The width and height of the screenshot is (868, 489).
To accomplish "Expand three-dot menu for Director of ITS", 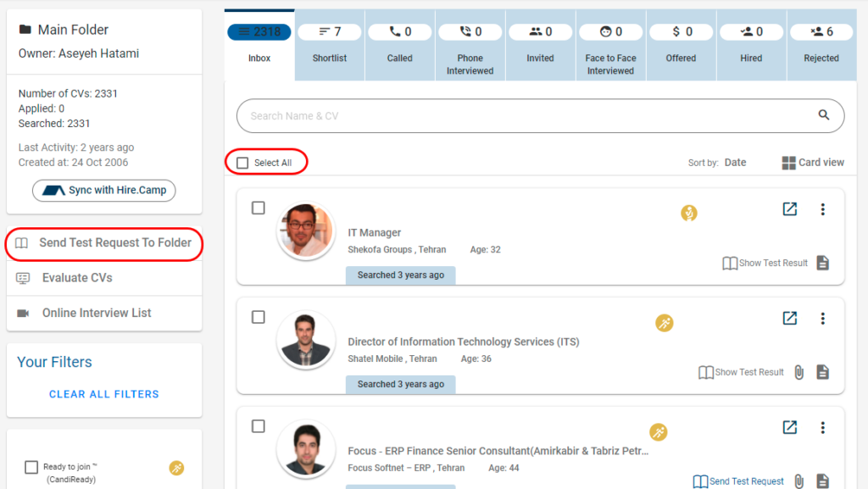I will tap(822, 319).
